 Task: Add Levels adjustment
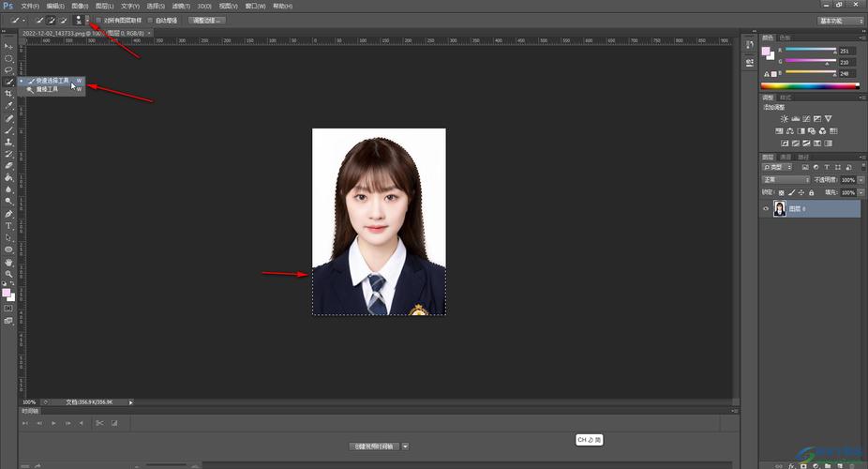[796, 118]
